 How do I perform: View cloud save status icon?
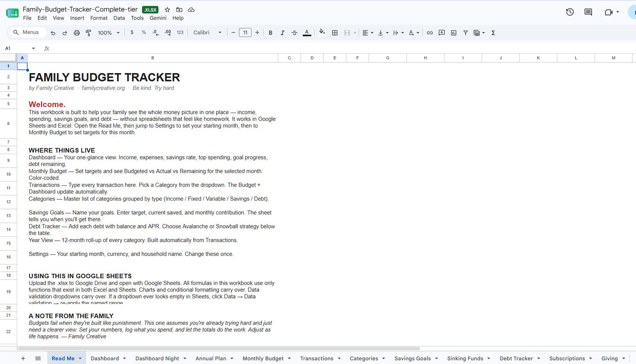click(191, 10)
